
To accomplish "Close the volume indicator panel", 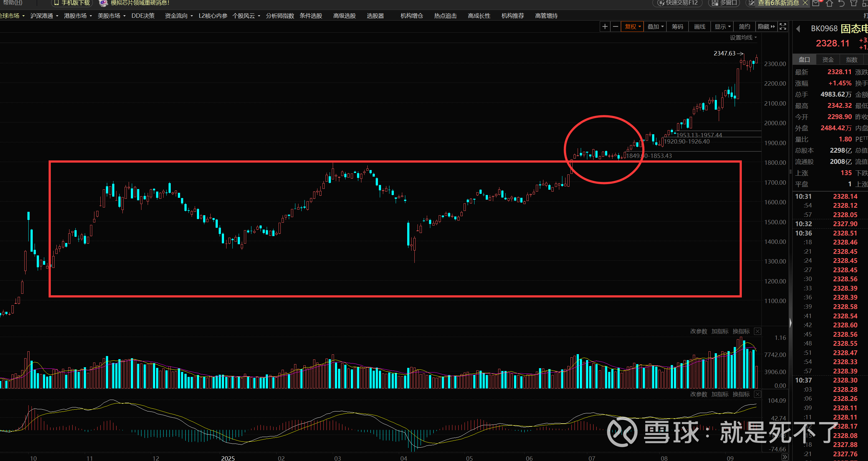I will tap(757, 331).
